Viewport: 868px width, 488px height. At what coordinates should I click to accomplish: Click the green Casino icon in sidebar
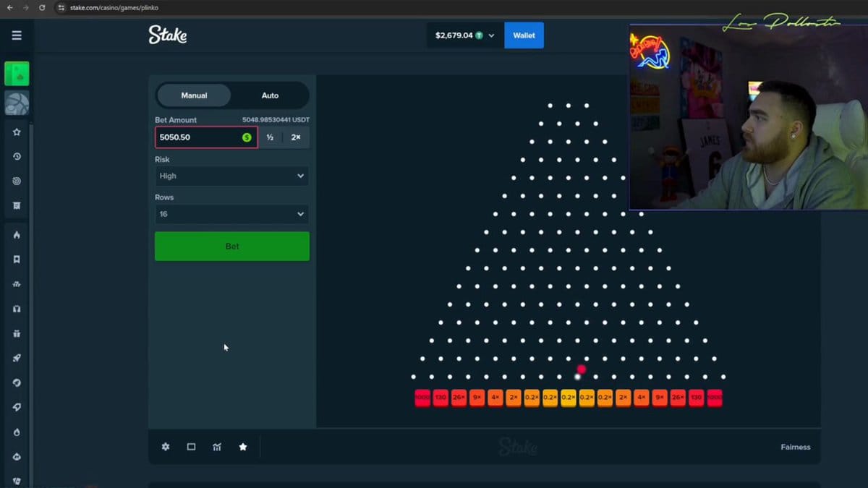(x=17, y=74)
